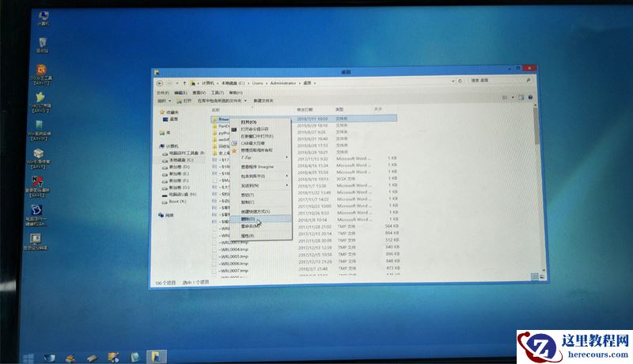Refresh the Explorer address bar
The image size is (633, 364).
coord(460,81)
